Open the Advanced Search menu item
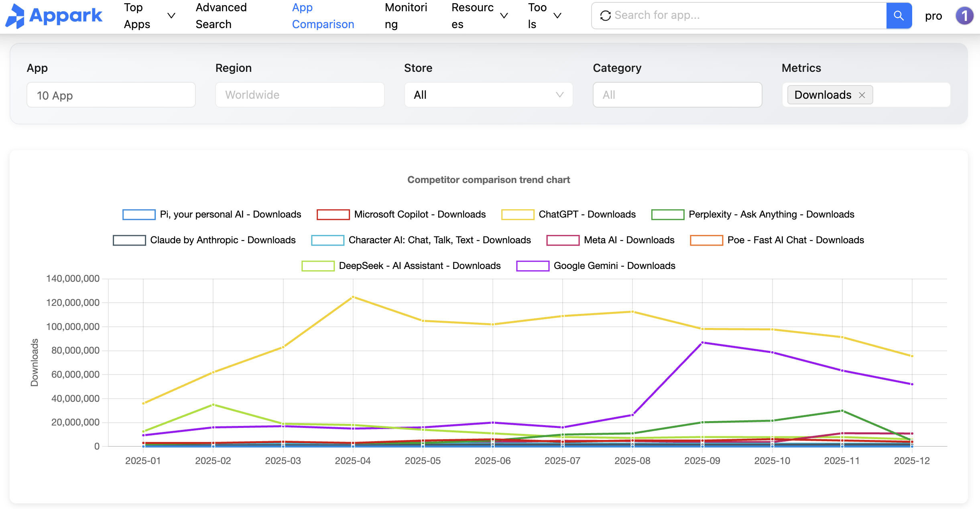 [221, 16]
